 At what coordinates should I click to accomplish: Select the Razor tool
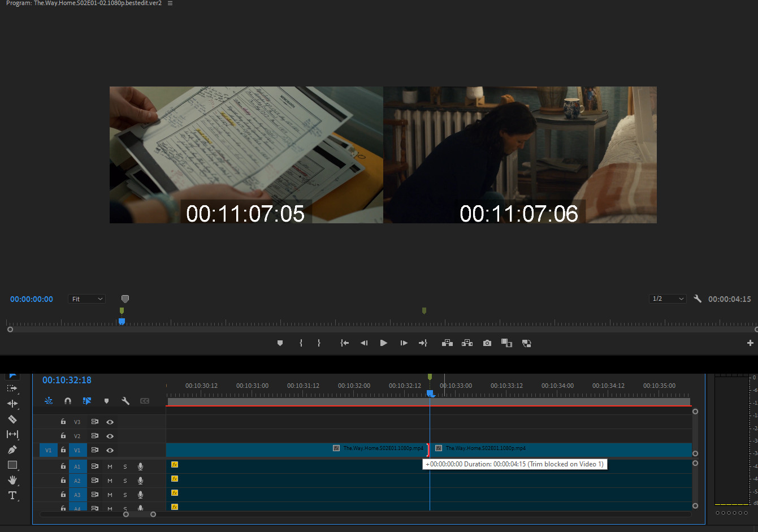coord(12,419)
